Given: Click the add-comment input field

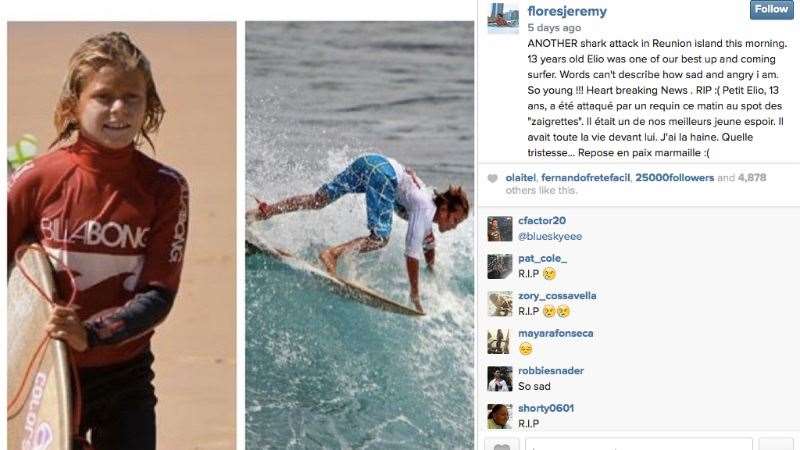Looking at the screenshot, I should coord(639,444).
